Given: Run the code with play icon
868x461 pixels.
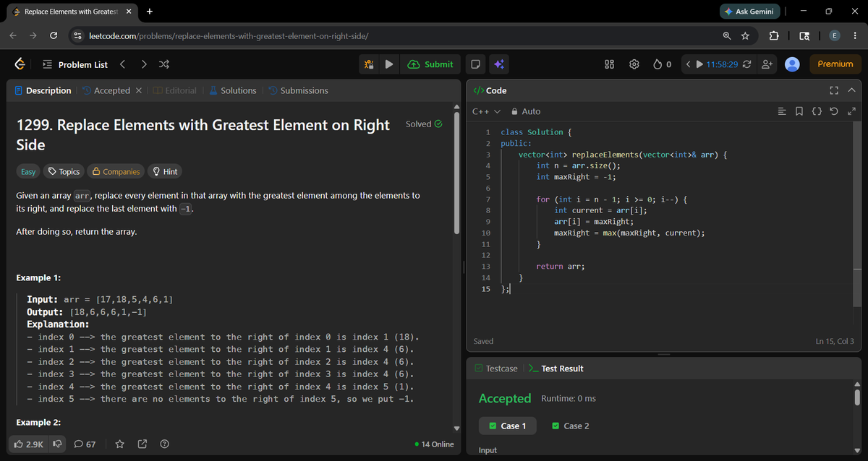Looking at the screenshot, I should pyautogui.click(x=389, y=64).
